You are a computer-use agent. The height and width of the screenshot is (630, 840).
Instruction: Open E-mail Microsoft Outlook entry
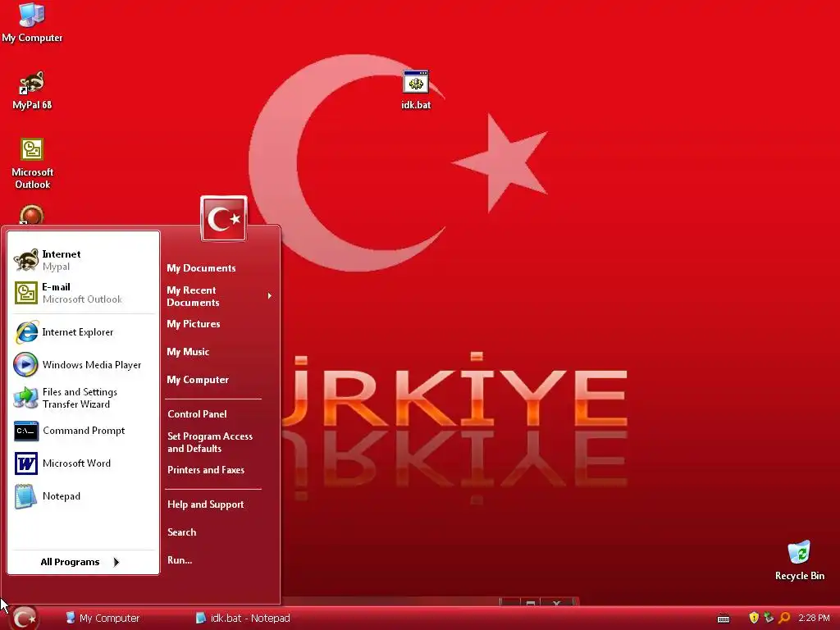(84, 293)
